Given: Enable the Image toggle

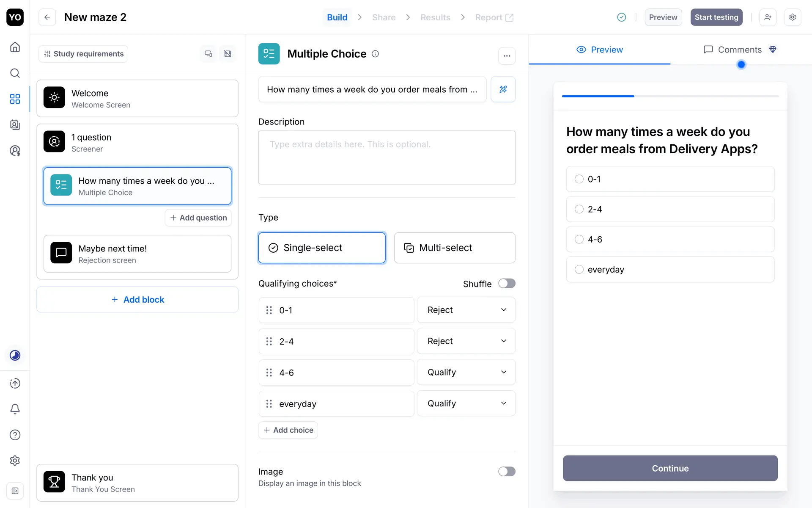Looking at the screenshot, I should point(506,472).
